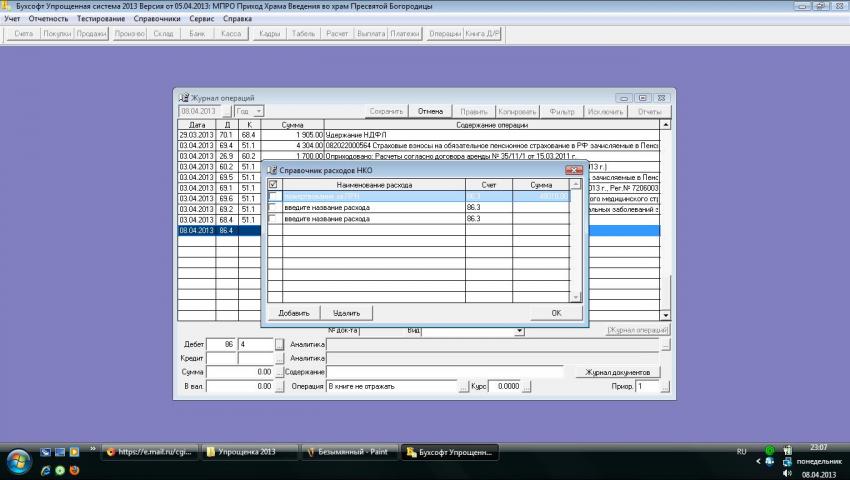Click the Сумма input field
Image resolution: width=850 pixels, height=480 pixels.
click(239, 372)
